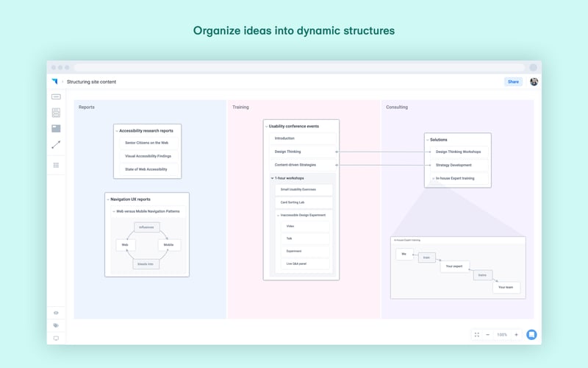Open the grid dots icon in sidebar
This screenshot has width=588, height=368.
pos(56,165)
